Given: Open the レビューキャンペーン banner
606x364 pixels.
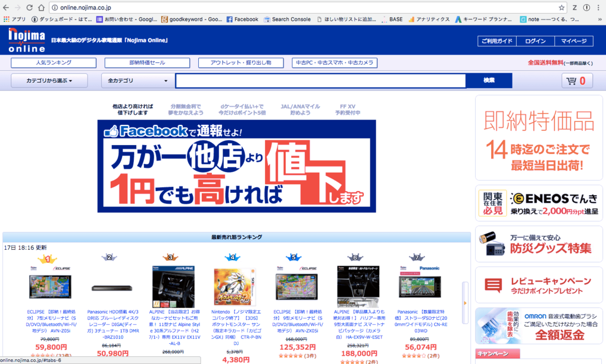Looking at the screenshot, I should (x=539, y=285).
